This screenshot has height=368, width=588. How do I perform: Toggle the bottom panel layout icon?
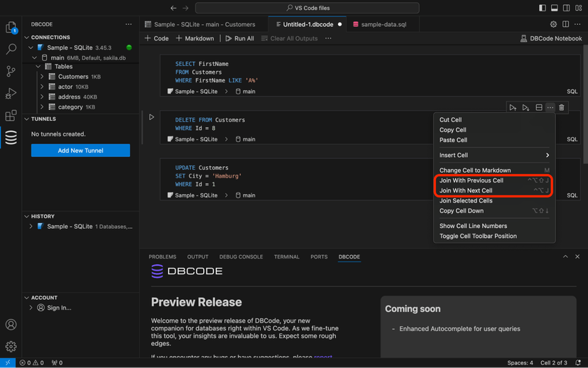click(554, 8)
